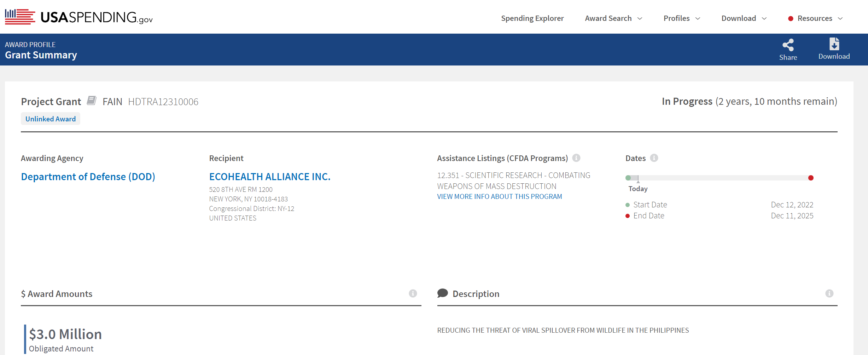The width and height of the screenshot is (868, 355).
Task: Click the USAspending.gov flag logo
Action: [20, 17]
